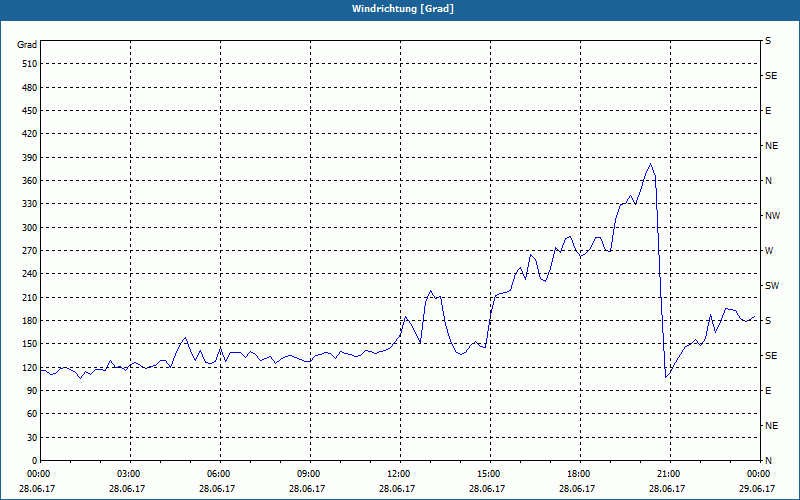This screenshot has height=500, width=800.
Task: Click the 00:00 label above 29.06.17
Action: coord(759,474)
